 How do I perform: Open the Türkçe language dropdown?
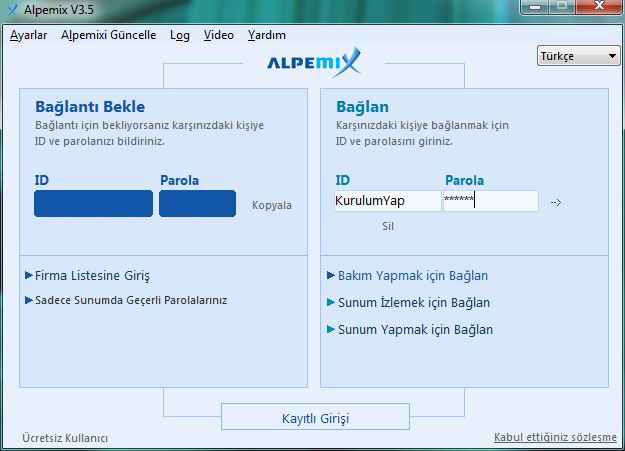point(578,56)
